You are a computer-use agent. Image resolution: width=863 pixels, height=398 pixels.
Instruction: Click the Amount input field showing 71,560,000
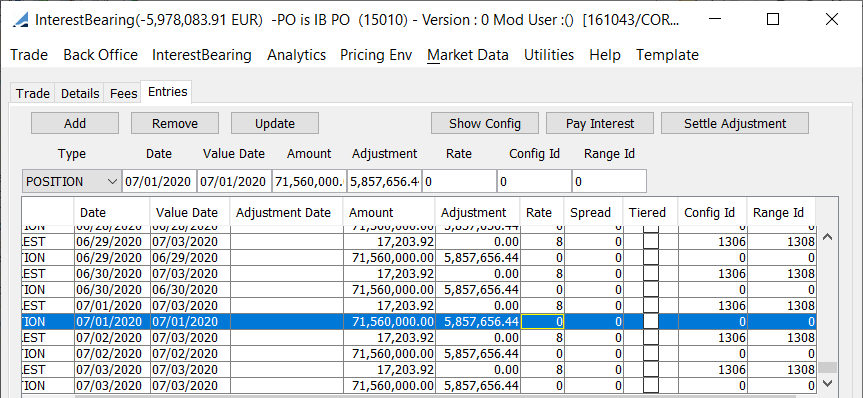(x=310, y=182)
